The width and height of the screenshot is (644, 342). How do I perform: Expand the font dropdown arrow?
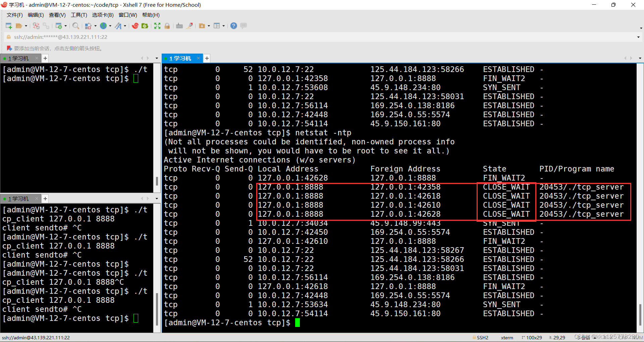[125, 26]
